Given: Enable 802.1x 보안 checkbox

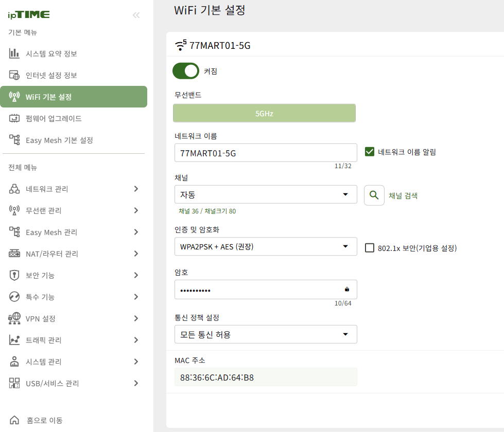Looking at the screenshot, I should click(370, 248).
